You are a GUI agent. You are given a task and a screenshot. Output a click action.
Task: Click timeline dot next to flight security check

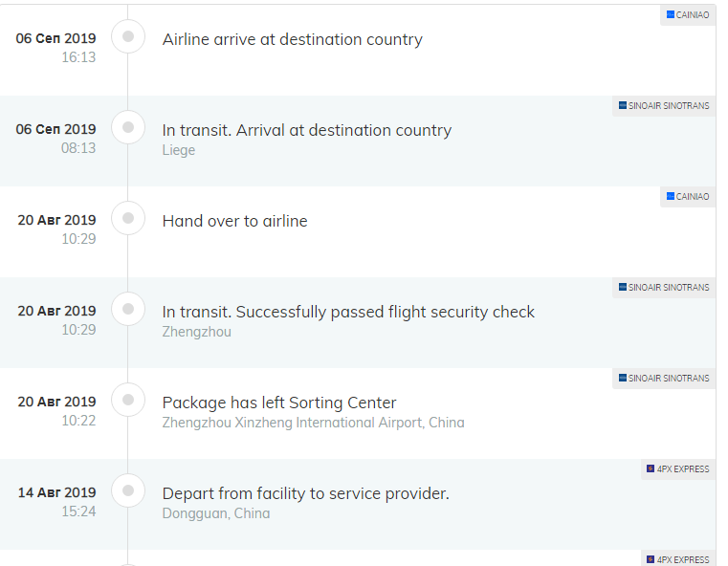click(x=128, y=309)
